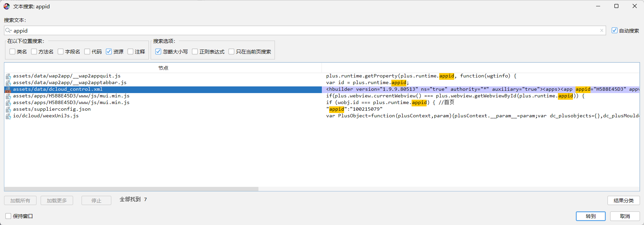The height and width of the screenshot is (225, 644).
Task: Click the jadx app icon in title bar
Action: click(x=7, y=6)
